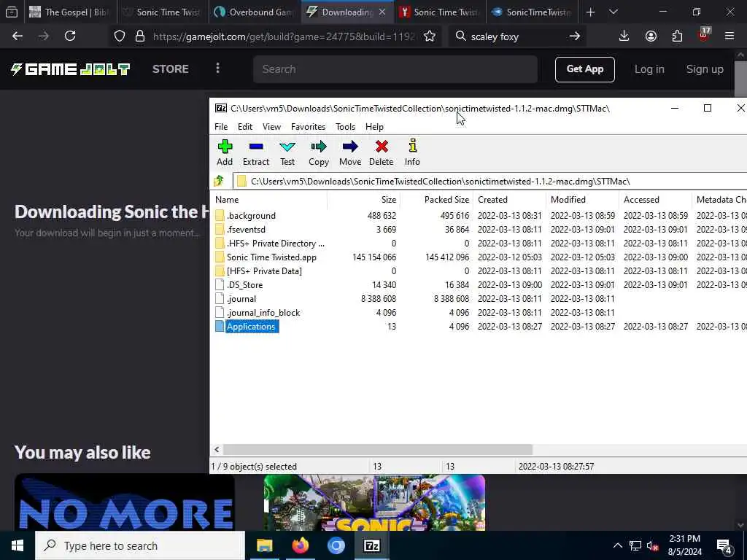Close the Downloading tab
Viewport: 747px width, 560px height.
(x=382, y=12)
